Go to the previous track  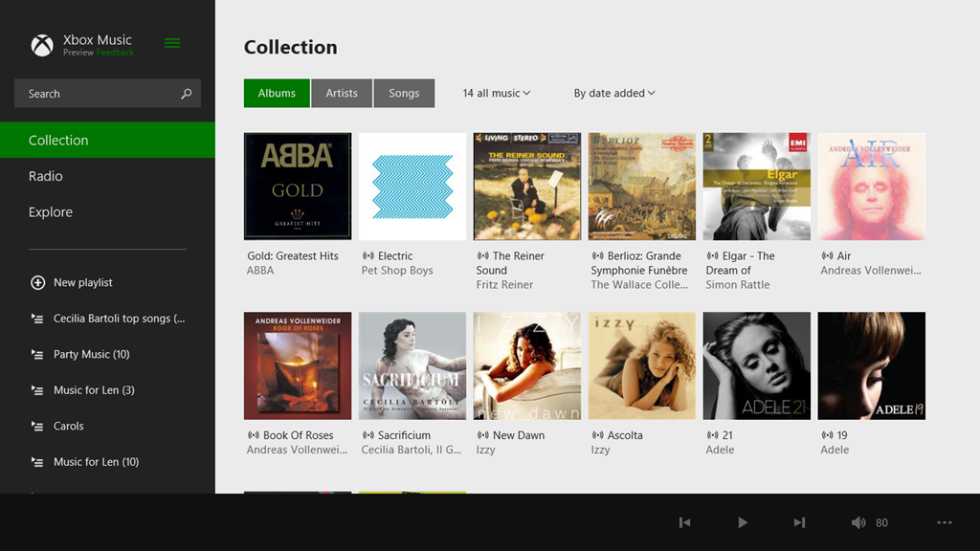(684, 522)
